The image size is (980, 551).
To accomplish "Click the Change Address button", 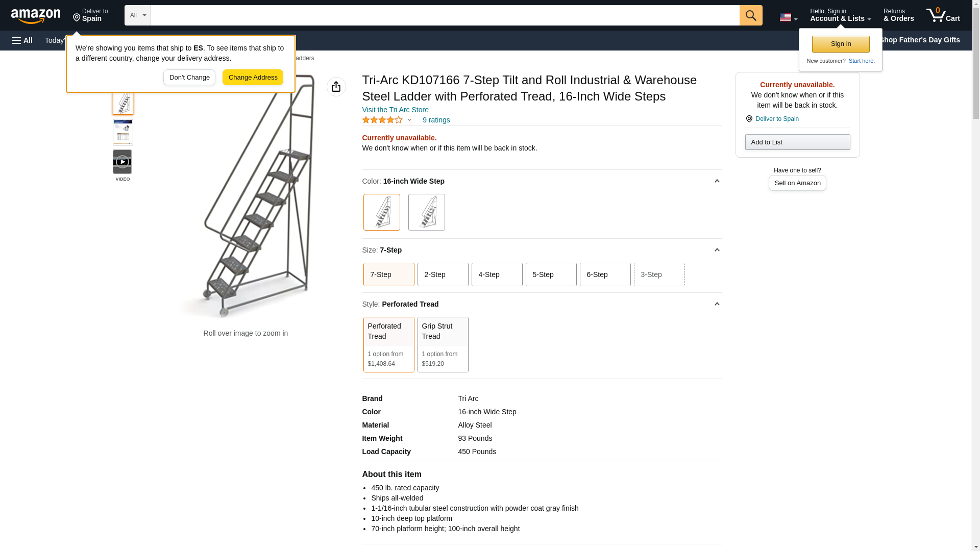I will pyautogui.click(x=253, y=78).
